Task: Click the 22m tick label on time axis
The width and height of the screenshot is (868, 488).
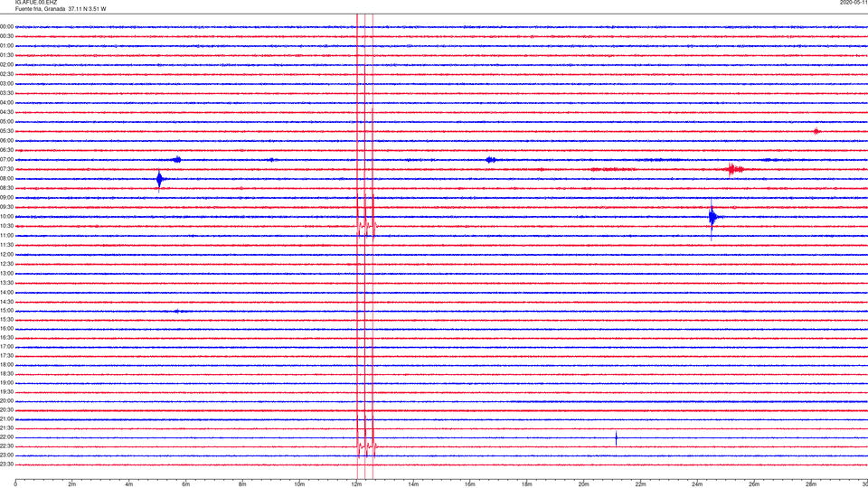Action: pos(640,484)
